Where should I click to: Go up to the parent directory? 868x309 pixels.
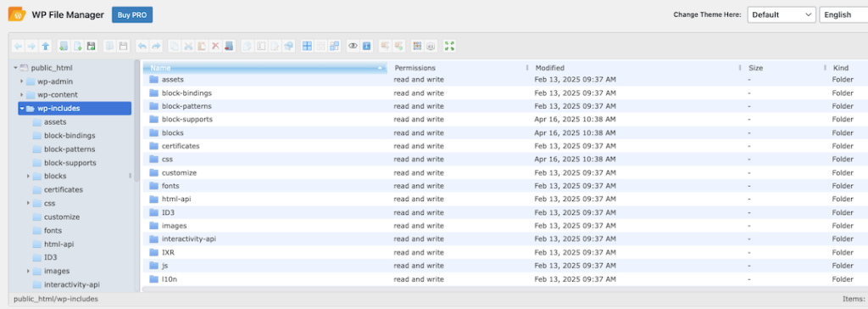[46, 46]
